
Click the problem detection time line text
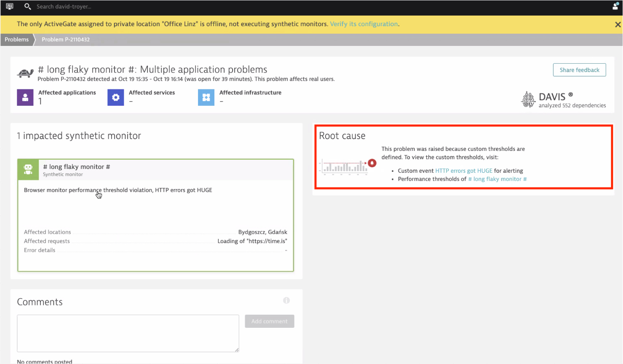coord(186,79)
